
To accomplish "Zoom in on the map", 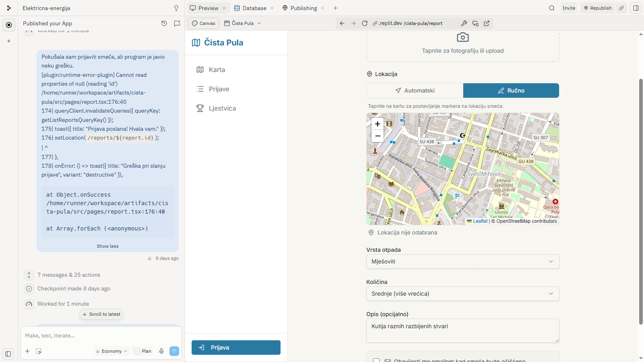I will [x=378, y=124].
